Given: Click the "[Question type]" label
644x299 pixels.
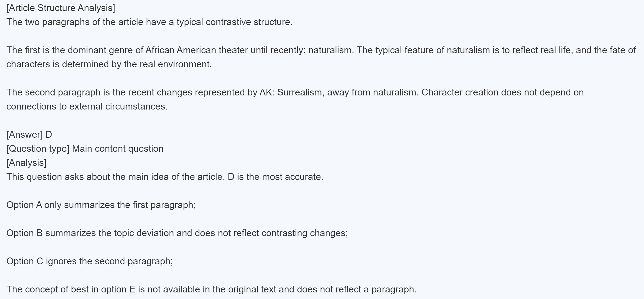Looking at the screenshot, I should tap(38, 149).
